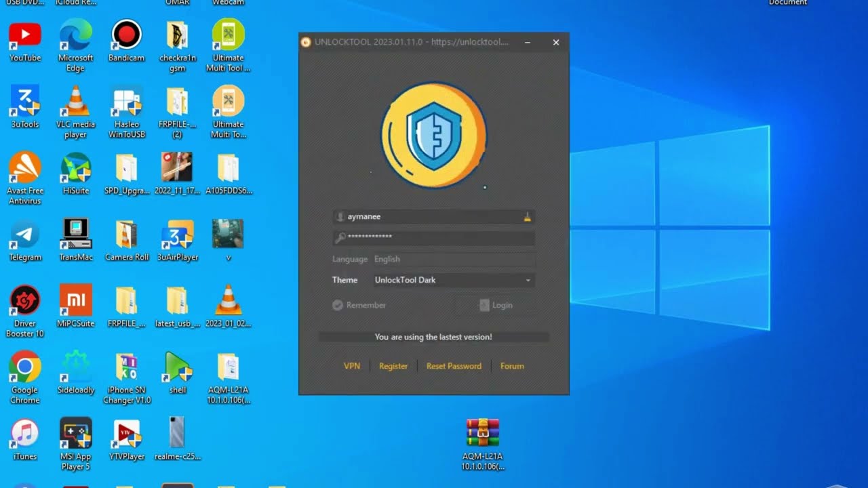The width and height of the screenshot is (868, 488).
Task: Close the UnlockTool window
Action: click(x=556, y=42)
